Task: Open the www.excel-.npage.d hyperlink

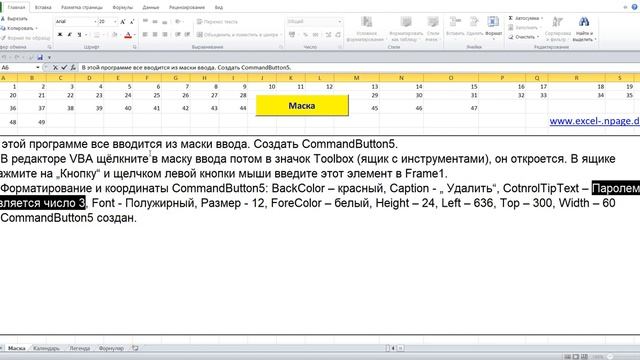Action: (x=594, y=121)
